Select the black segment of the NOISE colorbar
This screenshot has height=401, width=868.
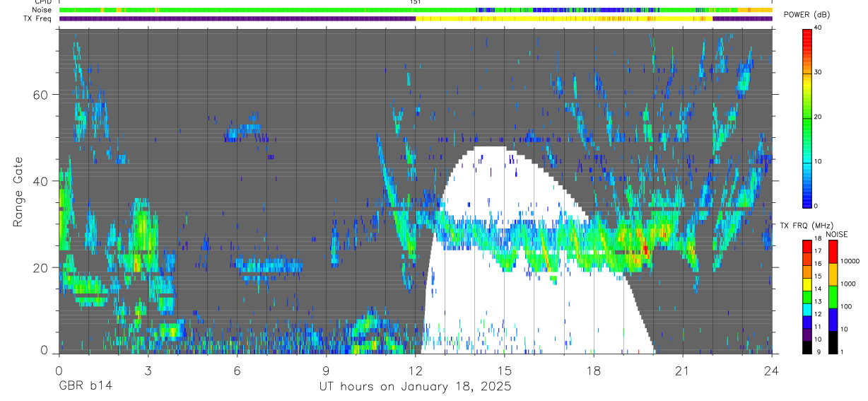coord(833,342)
